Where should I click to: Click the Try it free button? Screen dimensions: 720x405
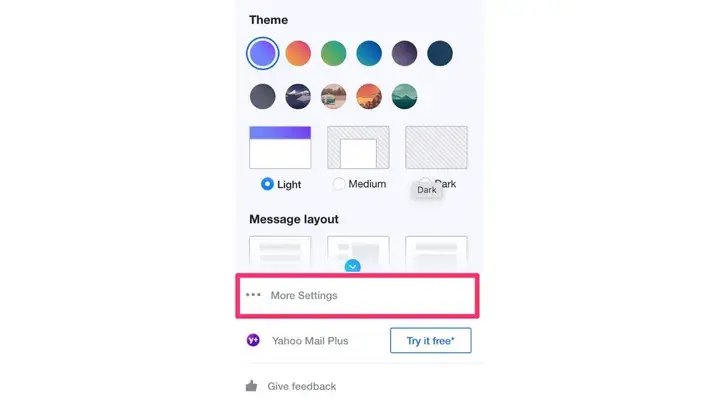point(431,340)
